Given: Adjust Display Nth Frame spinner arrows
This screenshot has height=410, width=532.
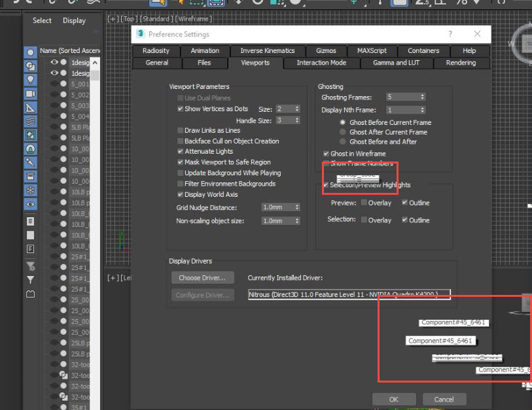Looking at the screenshot, I should point(422,110).
